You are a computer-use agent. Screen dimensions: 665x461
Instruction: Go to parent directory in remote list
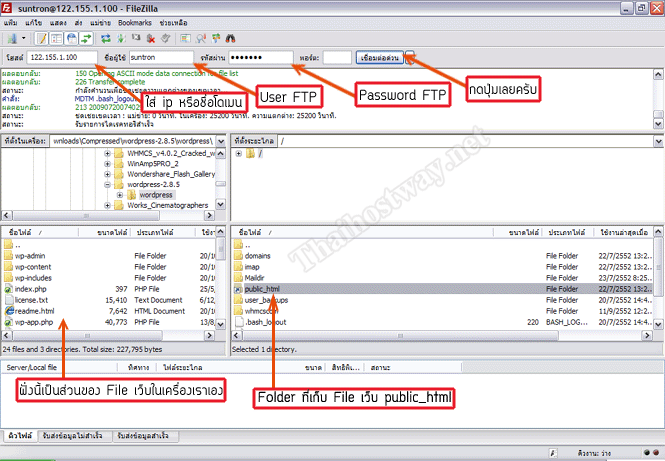(243, 245)
